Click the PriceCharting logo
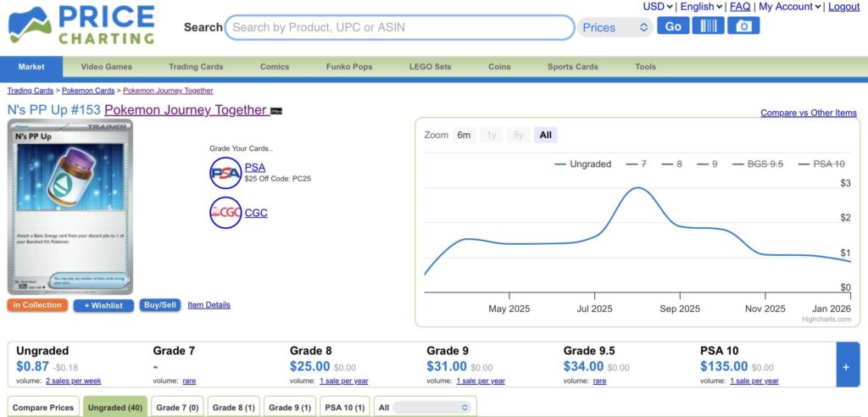 [81, 25]
